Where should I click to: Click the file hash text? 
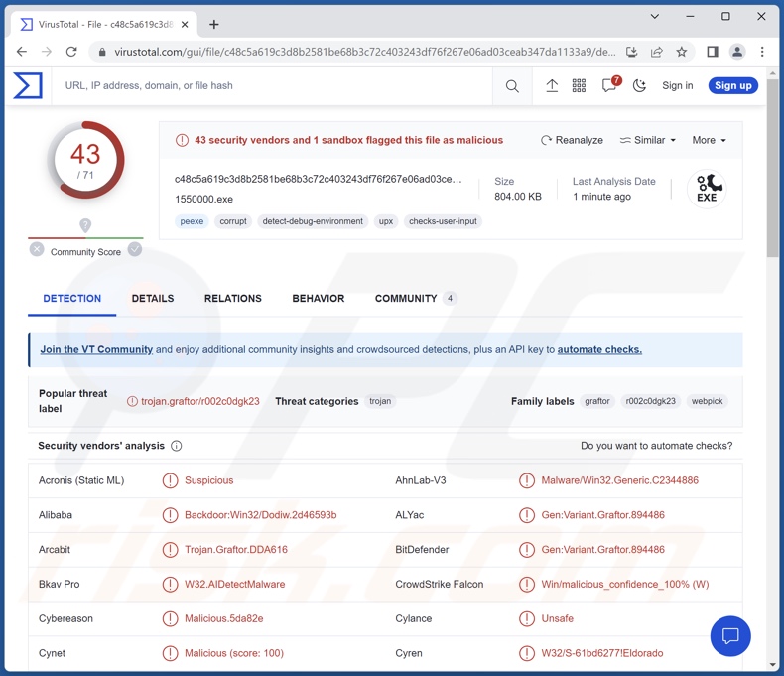tap(318, 179)
